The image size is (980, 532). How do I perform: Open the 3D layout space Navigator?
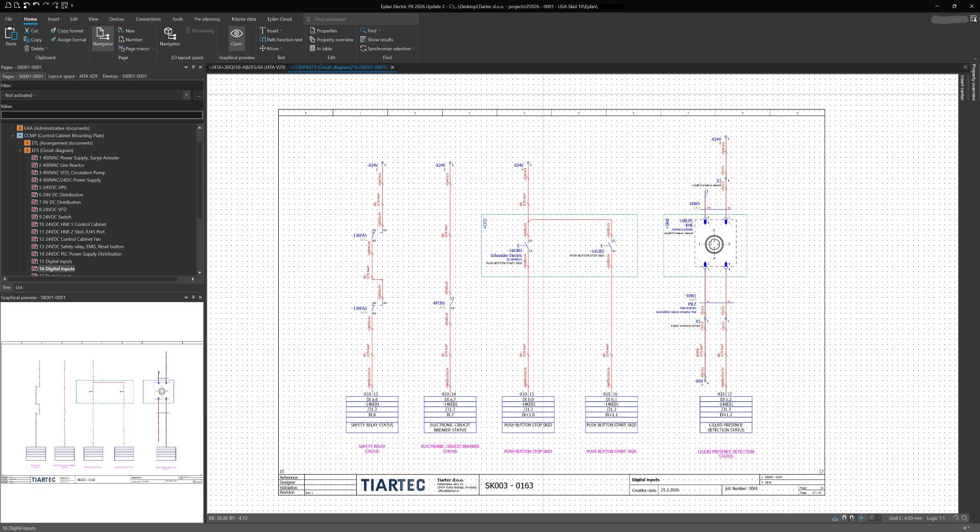coord(169,37)
